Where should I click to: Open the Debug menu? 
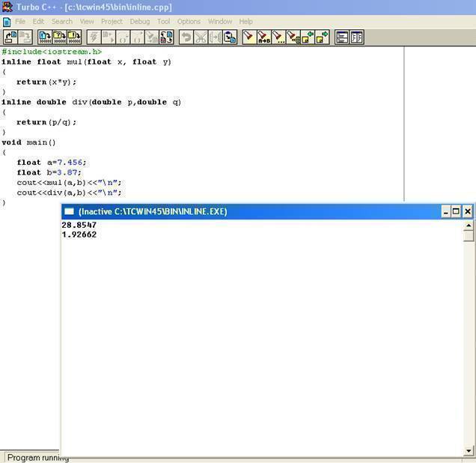coord(140,22)
